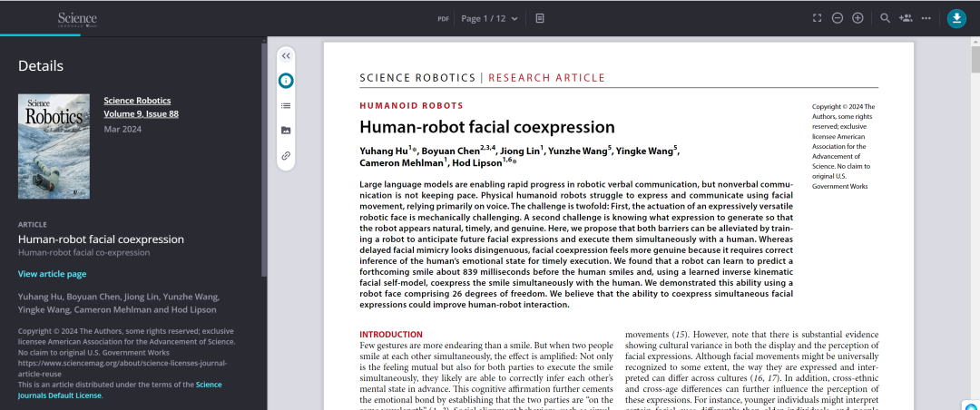Viewport: 980px width, 410px height.
Task: Click ORCID icon next to Hod Lipson
Action: (x=514, y=163)
